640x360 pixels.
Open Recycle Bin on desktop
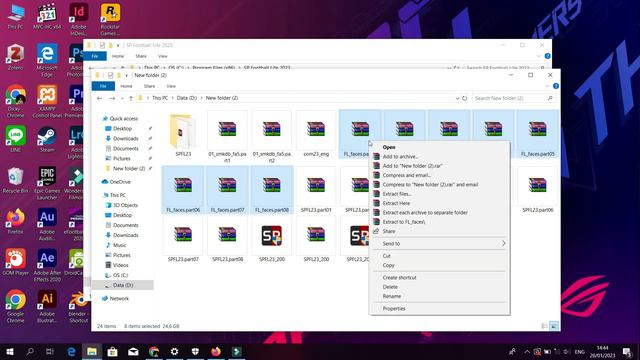click(16, 180)
